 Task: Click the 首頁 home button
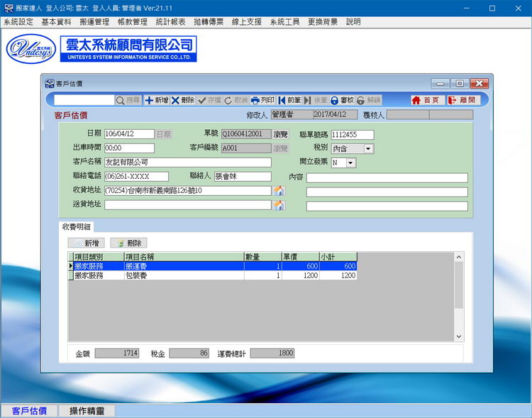(x=426, y=101)
